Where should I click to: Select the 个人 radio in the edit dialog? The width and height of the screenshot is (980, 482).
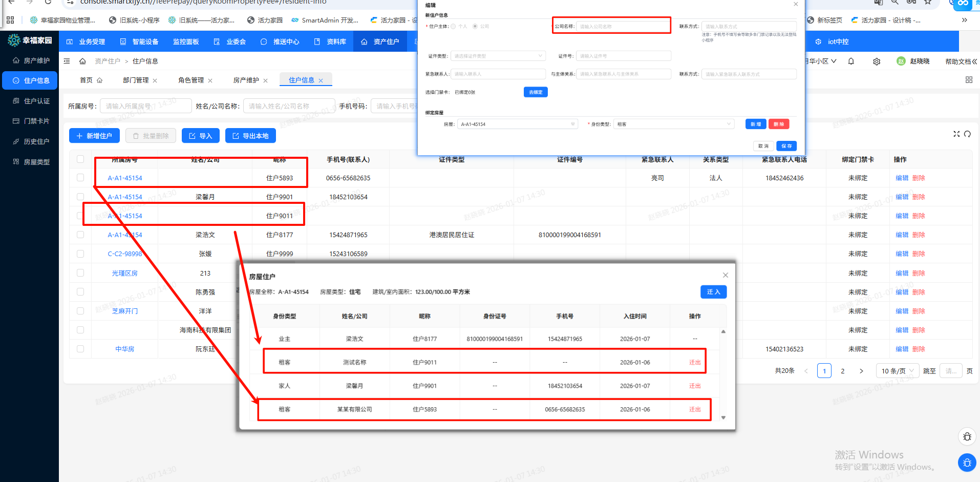[x=453, y=26]
